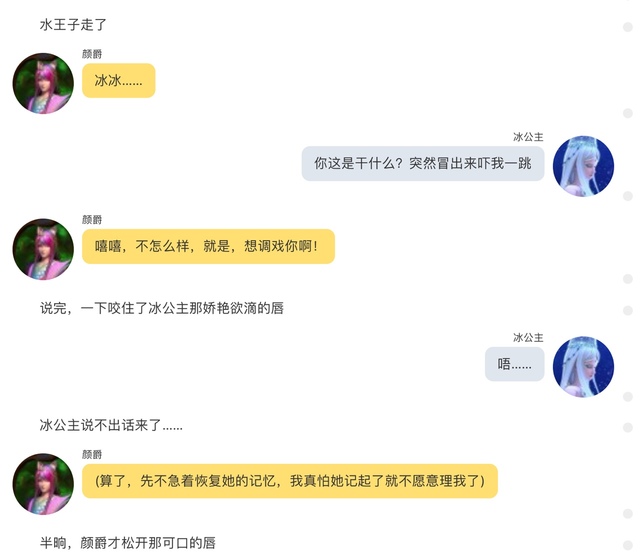Click 颜爵's avatar beside the (算了 message
Viewport: 640px width, 560px height.
[43, 484]
